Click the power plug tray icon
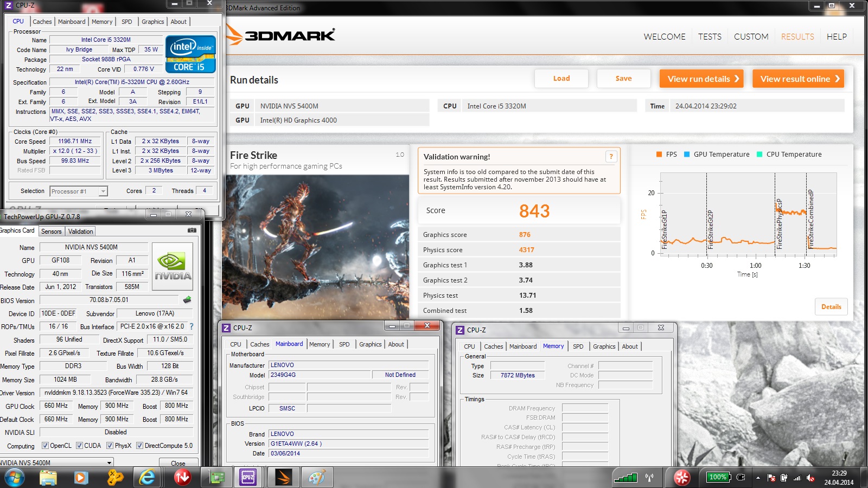Viewport: 868px width, 488px height. tap(742, 478)
